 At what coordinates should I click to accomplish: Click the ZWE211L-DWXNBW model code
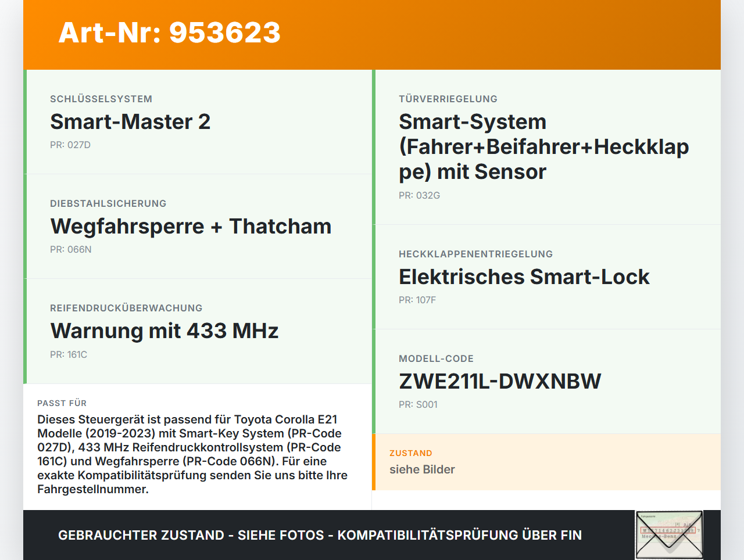pyautogui.click(x=500, y=381)
